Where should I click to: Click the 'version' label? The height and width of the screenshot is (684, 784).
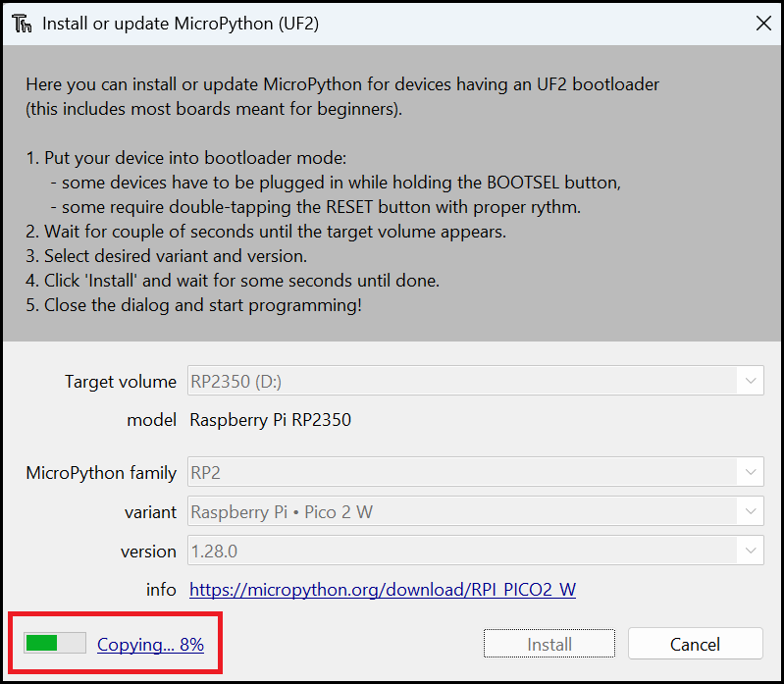[x=148, y=552]
